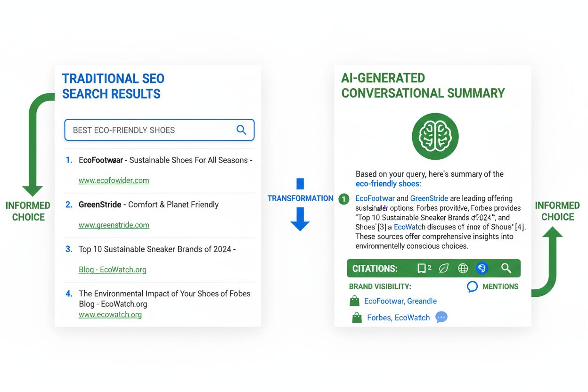This screenshot has height=392, width=588.
Task: Select the shopping bag icon beside EcoFootwar, Greandle
Action: tap(354, 300)
